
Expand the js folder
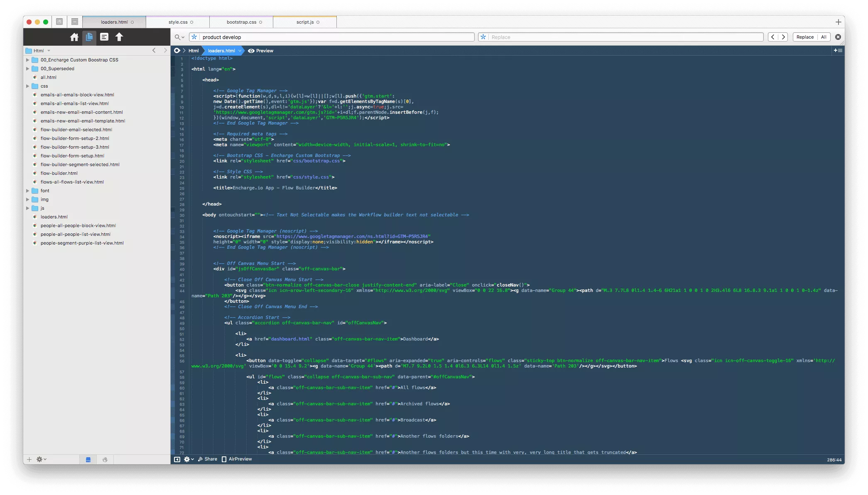28,208
